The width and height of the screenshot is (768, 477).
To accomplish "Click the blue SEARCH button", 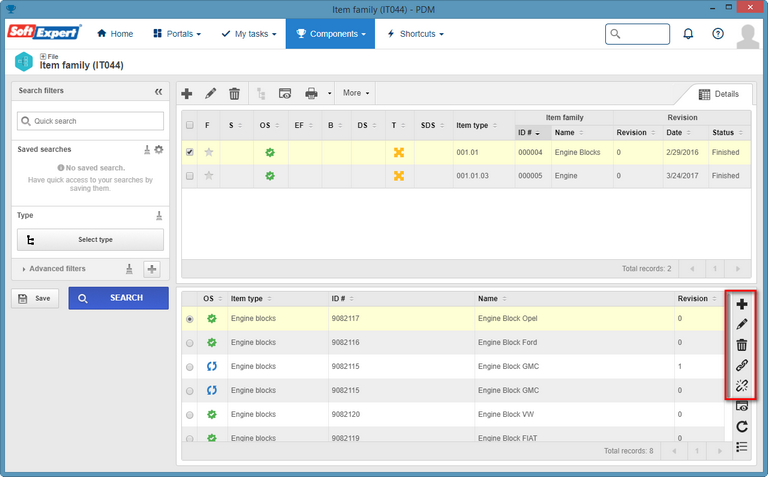I will tap(119, 298).
